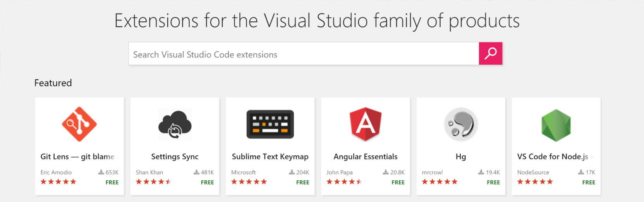Click publisher name Shan Khan
This screenshot has width=644, height=202.
[x=149, y=172]
